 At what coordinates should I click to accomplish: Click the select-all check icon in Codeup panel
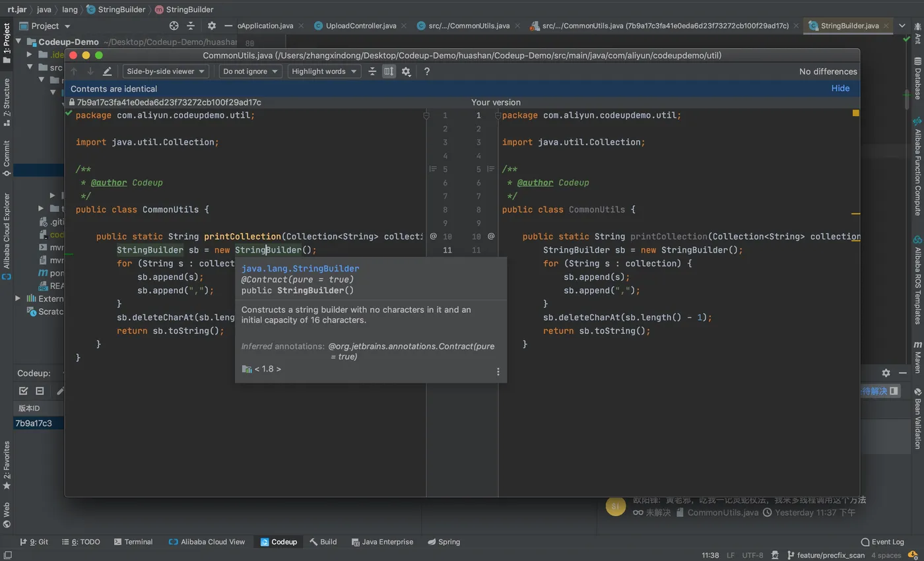pyautogui.click(x=24, y=391)
